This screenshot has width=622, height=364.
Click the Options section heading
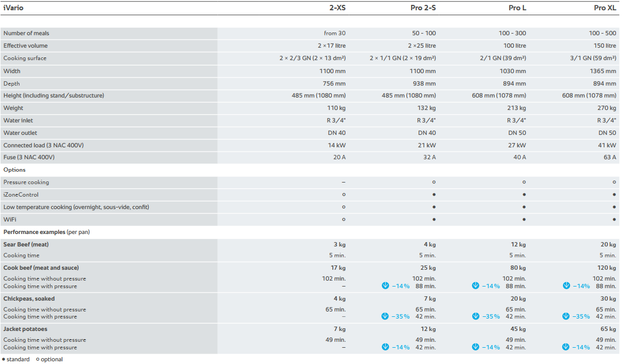coord(15,170)
